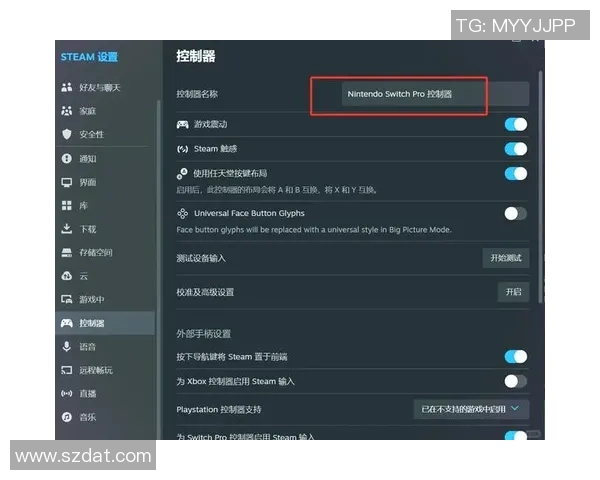Open the Cloud (云) icon

pos(67,276)
